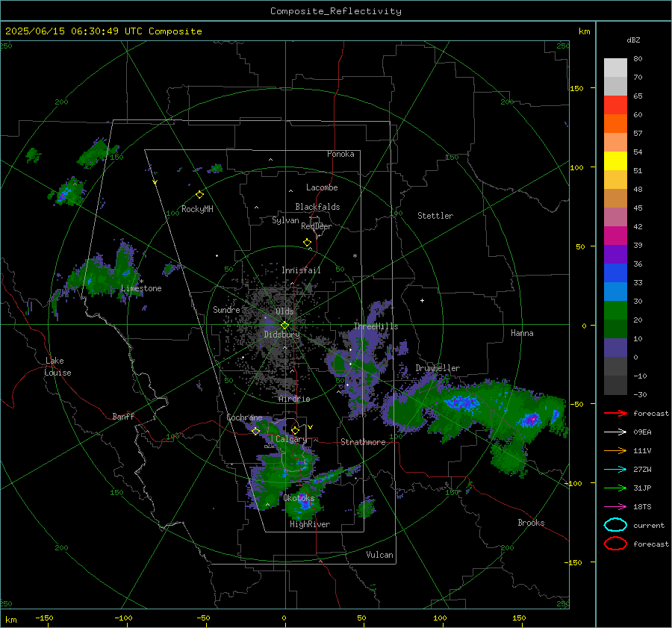Pick the yellow 54 dBZ legend swatch
The width and height of the screenshot is (672, 628).
click(x=615, y=161)
